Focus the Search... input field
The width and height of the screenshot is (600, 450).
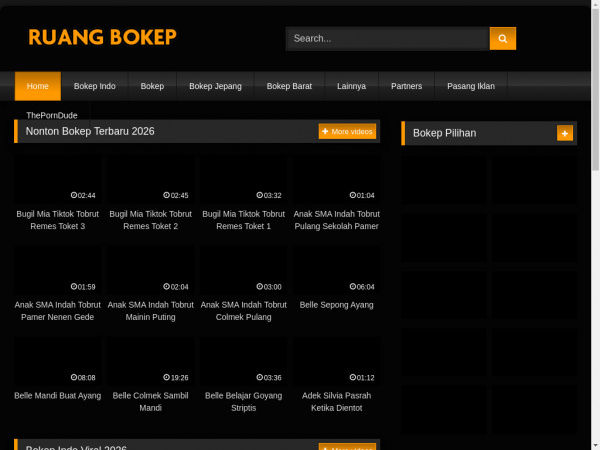(x=388, y=38)
